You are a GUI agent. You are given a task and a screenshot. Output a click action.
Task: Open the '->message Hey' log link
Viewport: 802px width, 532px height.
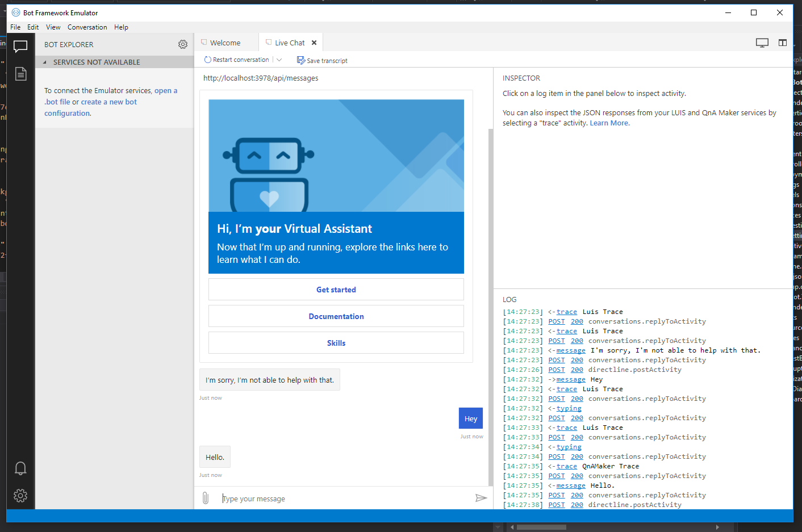coord(571,379)
